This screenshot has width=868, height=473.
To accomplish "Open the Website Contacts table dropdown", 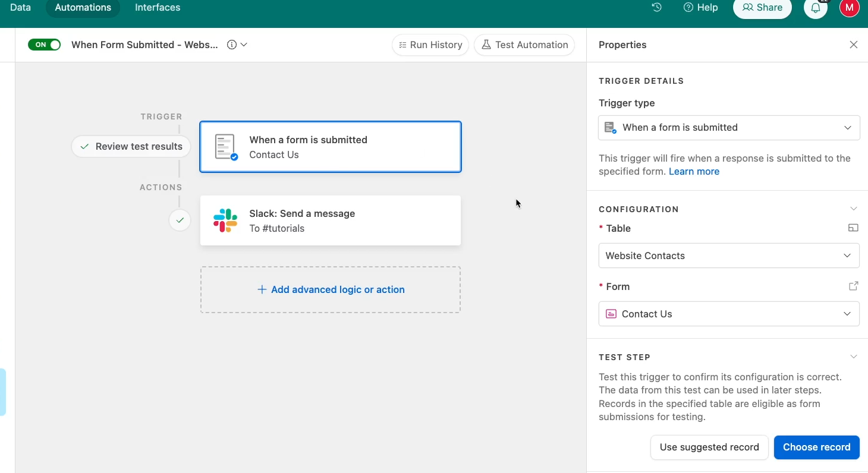I will click(x=729, y=256).
